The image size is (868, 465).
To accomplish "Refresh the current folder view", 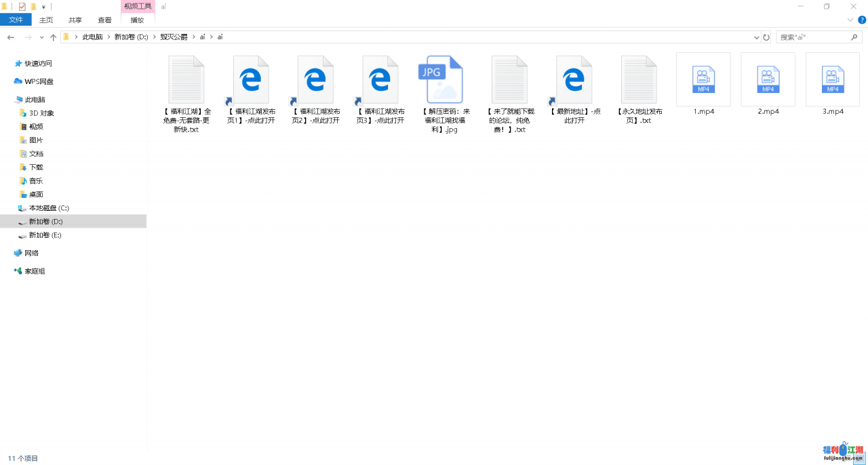I will [x=766, y=37].
